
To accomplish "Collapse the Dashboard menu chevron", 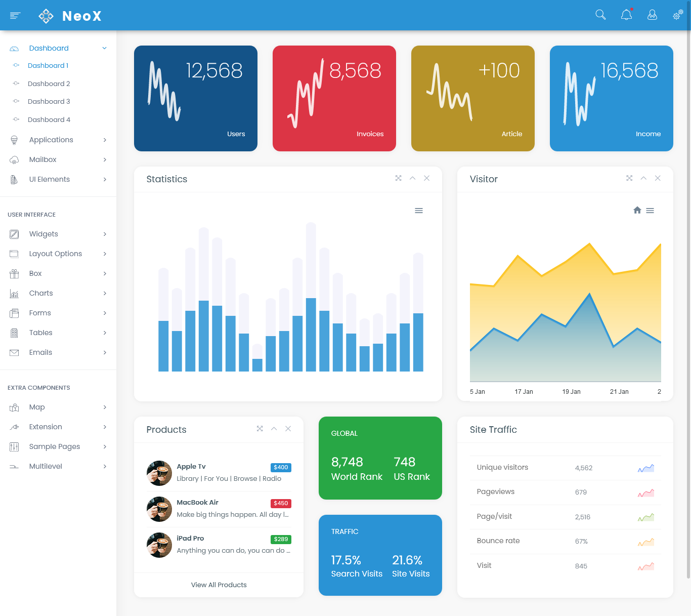I will 105,48.
